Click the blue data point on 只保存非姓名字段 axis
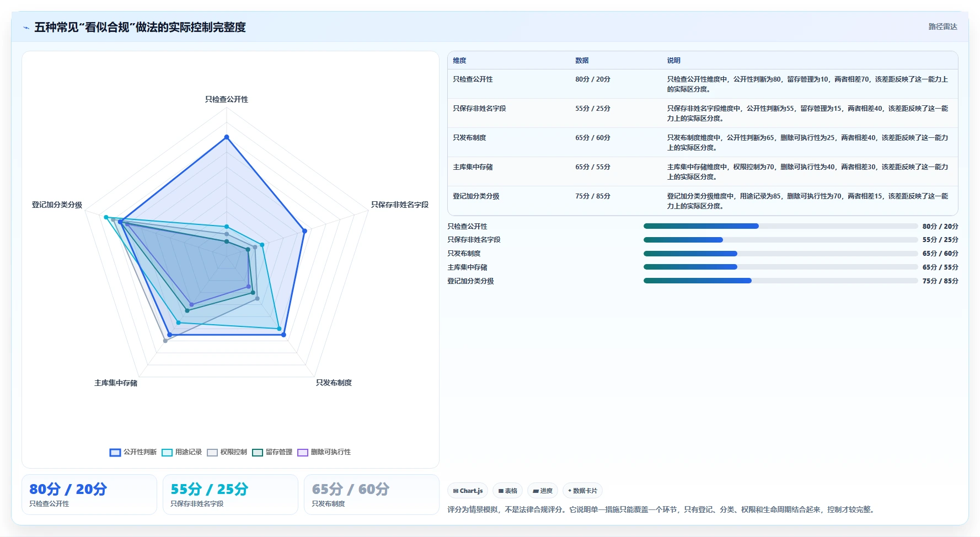Image resolution: width=980 pixels, height=537 pixels. (304, 231)
